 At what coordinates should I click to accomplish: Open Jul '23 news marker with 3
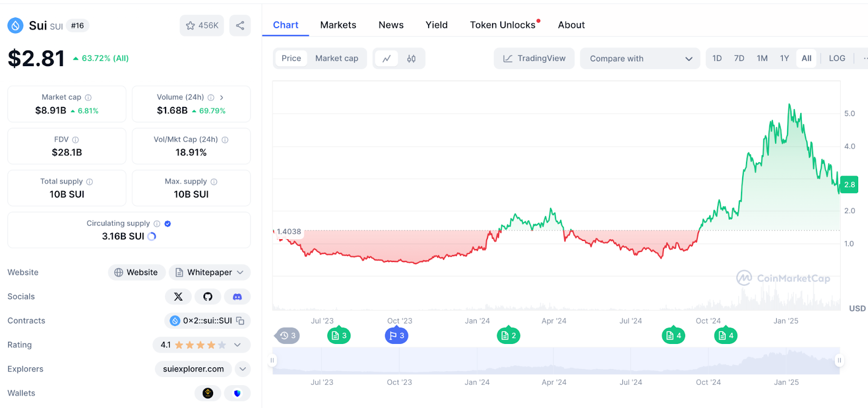pyautogui.click(x=339, y=336)
